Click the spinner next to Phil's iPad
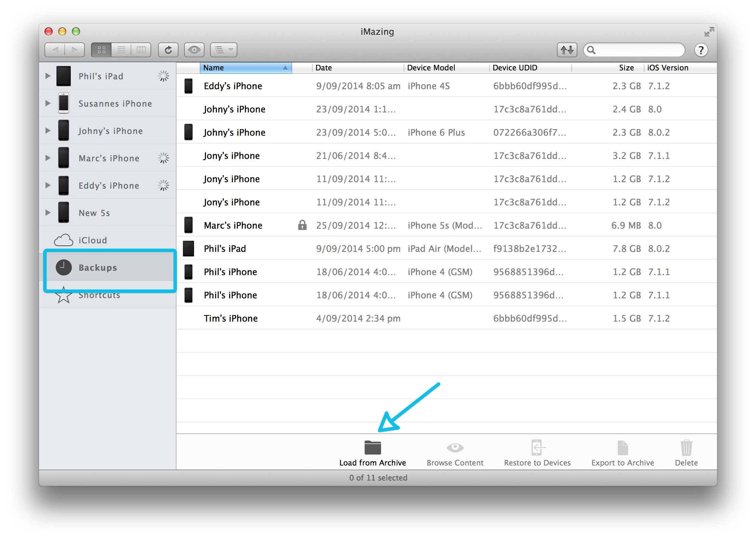 163,76
